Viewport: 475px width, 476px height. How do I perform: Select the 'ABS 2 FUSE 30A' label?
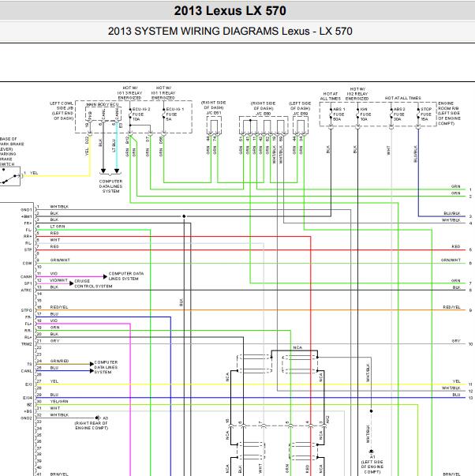398,114
